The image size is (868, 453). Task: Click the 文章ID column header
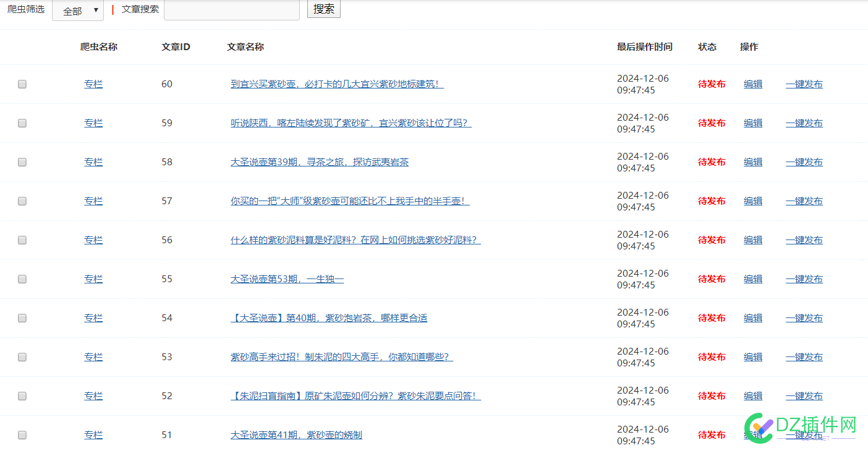point(176,47)
